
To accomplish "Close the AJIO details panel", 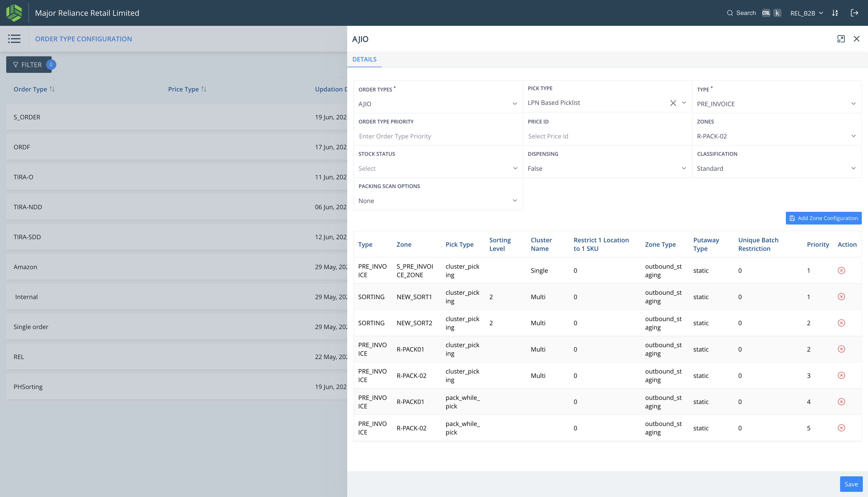I will point(856,39).
